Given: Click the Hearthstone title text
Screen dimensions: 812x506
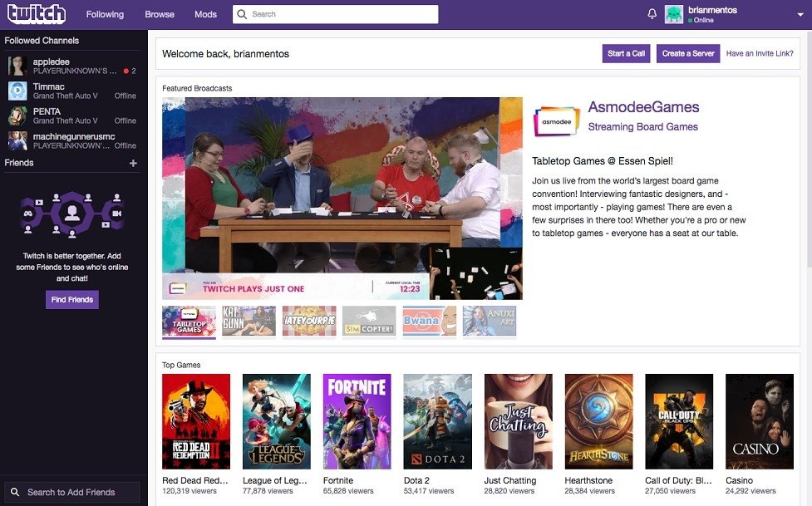Looking at the screenshot, I should (588, 480).
